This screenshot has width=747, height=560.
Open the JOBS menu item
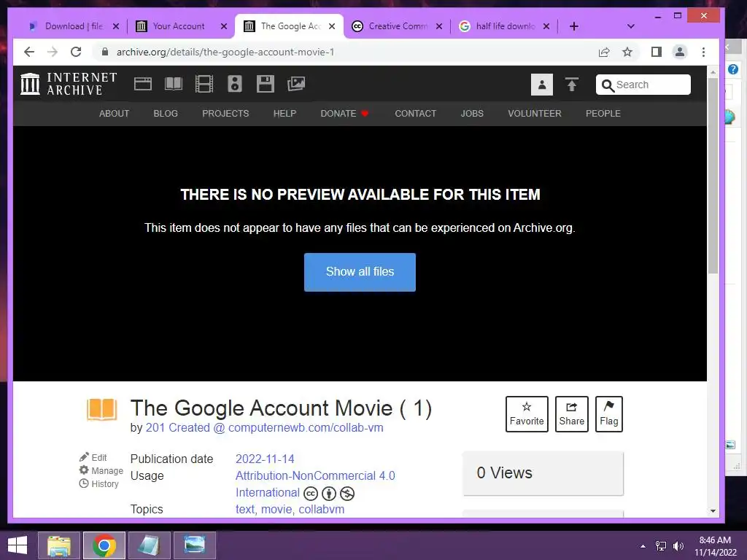[472, 113]
